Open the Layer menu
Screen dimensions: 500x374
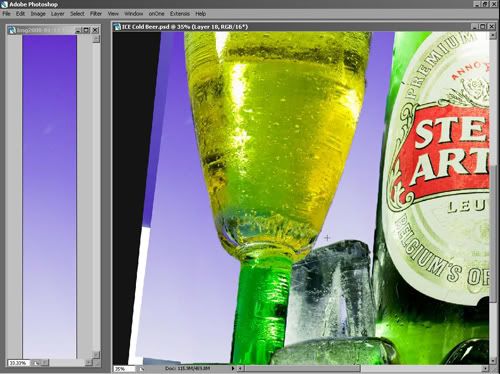[x=57, y=14]
